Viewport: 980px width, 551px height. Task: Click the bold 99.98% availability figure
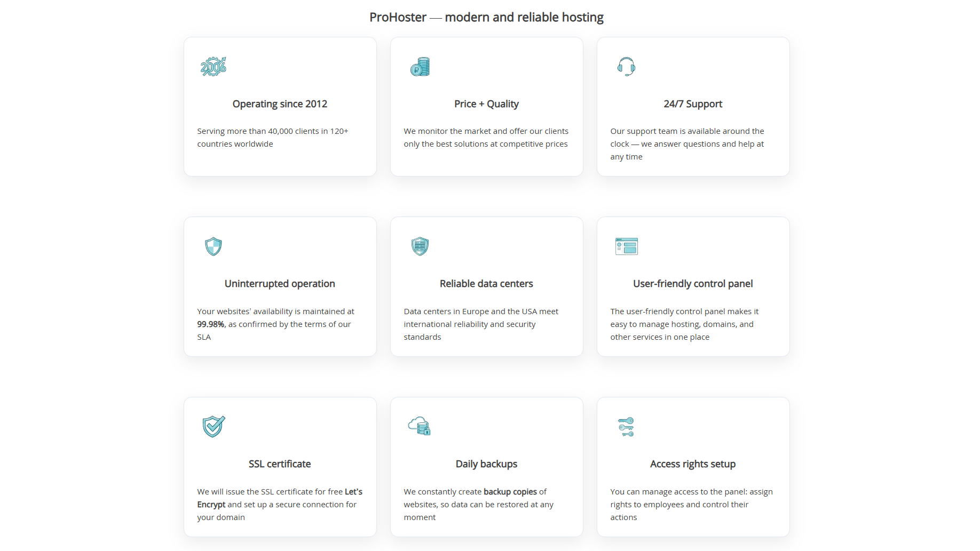click(210, 324)
